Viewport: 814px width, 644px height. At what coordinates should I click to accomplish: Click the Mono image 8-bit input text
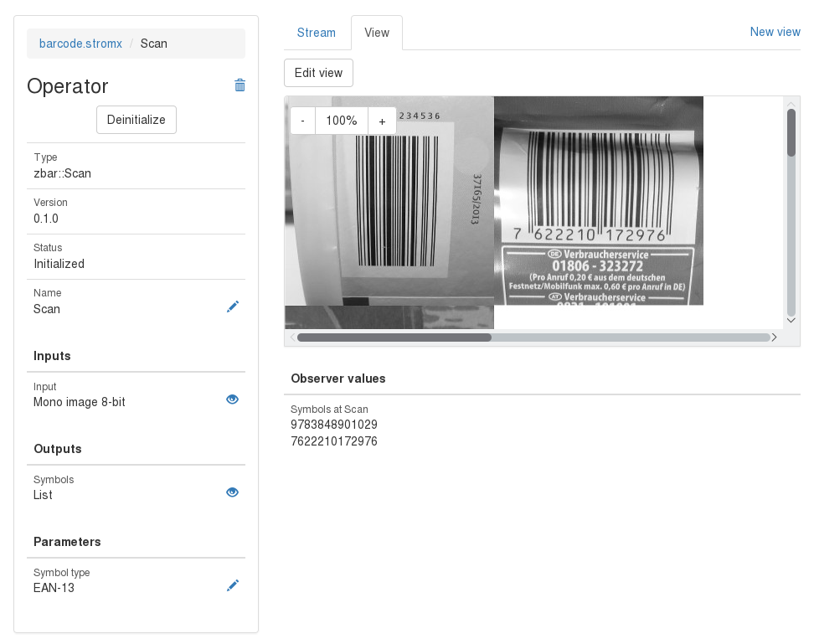tap(80, 402)
